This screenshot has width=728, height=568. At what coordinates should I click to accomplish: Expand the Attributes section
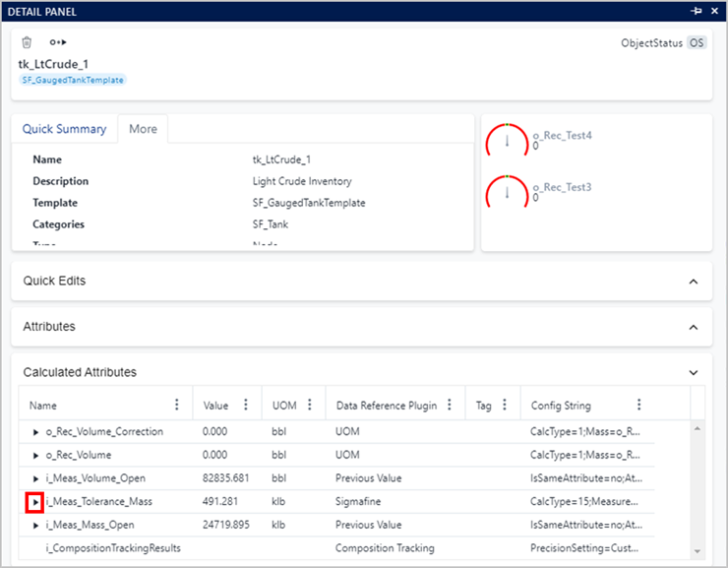tap(694, 327)
